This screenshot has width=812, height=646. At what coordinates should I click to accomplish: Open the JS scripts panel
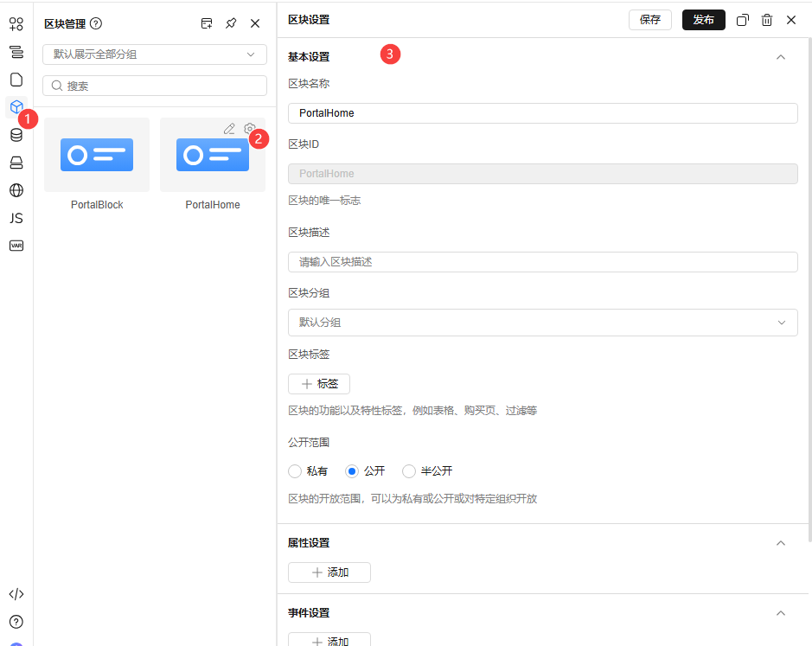click(16, 218)
